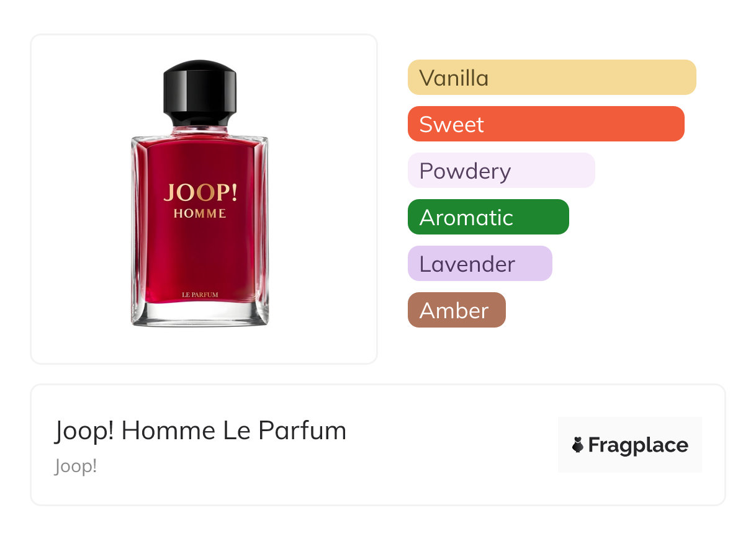Click the small LE PARFUM bottle label

(x=200, y=295)
